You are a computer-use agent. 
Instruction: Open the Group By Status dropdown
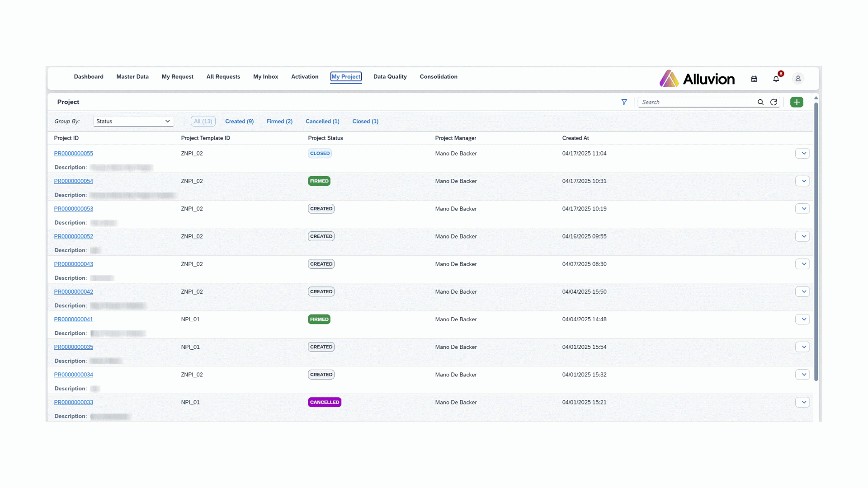(x=133, y=121)
